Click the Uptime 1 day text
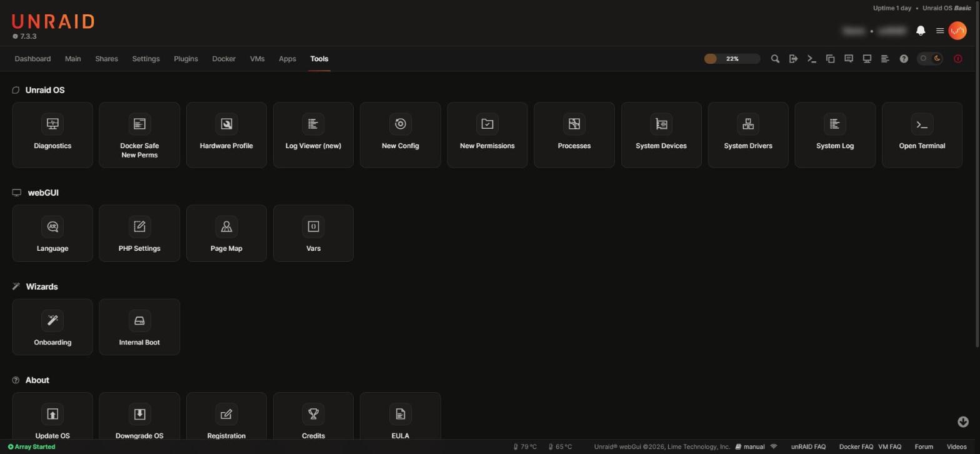Image resolution: width=980 pixels, height=454 pixels. pos(892,8)
